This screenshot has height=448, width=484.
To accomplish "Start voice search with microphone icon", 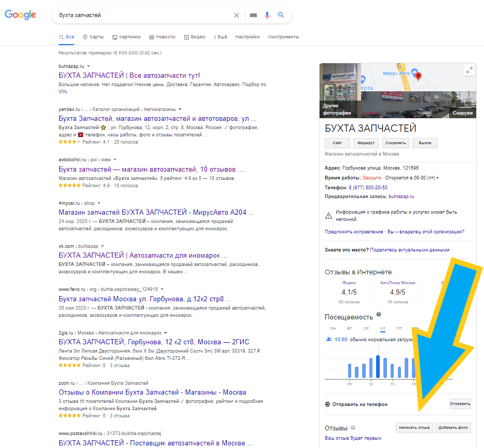I will point(267,15).
